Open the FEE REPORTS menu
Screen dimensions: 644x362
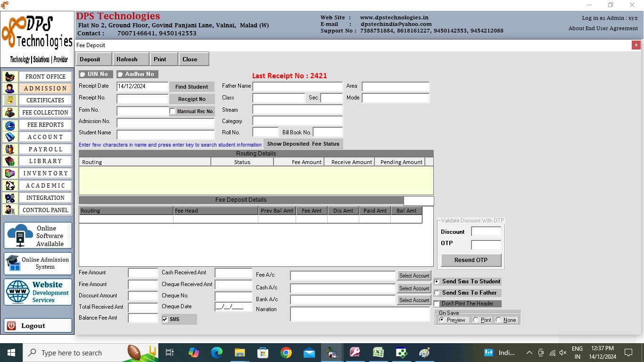[x=45, y=125]
